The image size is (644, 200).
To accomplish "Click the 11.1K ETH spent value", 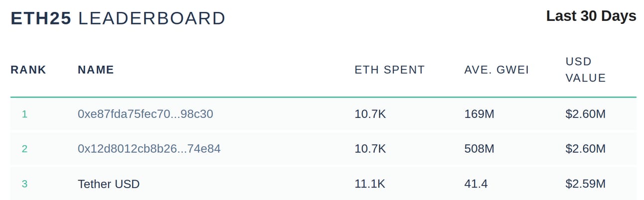I will [370, 184].
